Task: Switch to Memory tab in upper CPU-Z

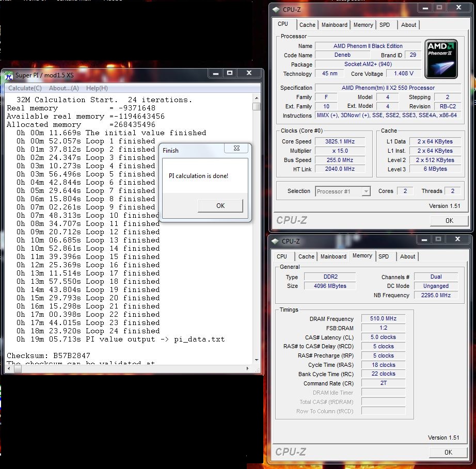Action: [363, 25]
